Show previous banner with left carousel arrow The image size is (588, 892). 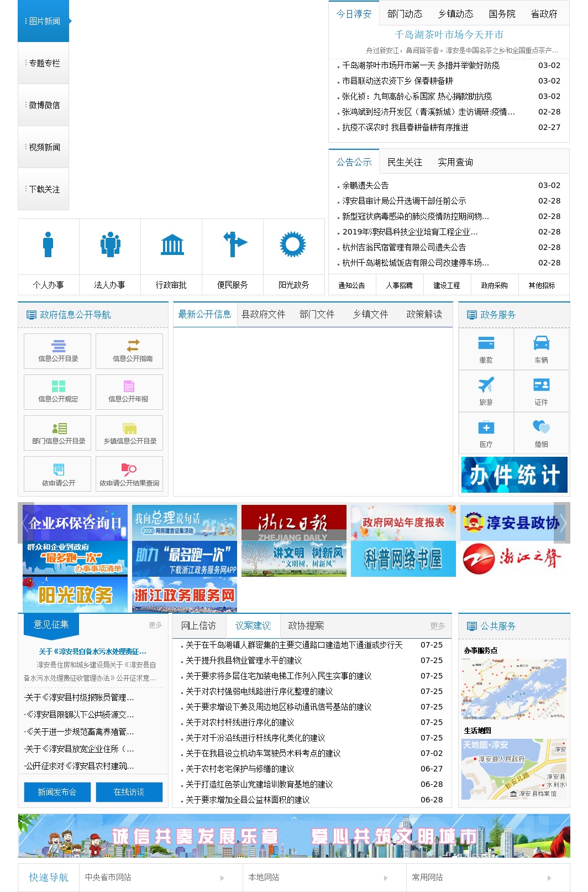pyautogui.click(x=25, y=523)
